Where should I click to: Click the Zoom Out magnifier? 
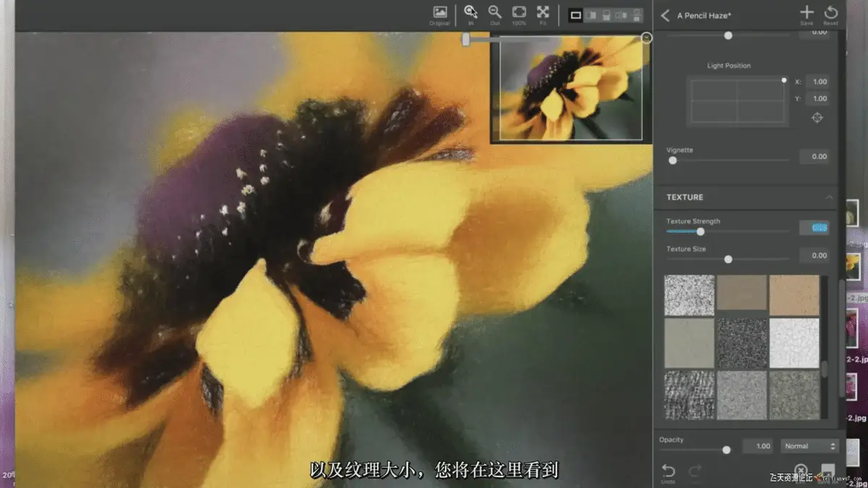[x=495, y=15]
